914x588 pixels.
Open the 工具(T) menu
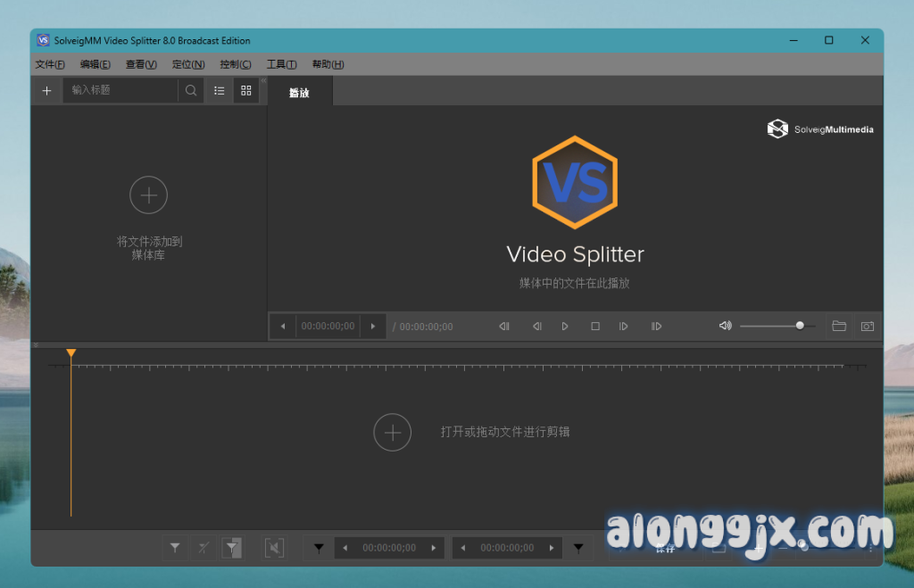point(281,64)
